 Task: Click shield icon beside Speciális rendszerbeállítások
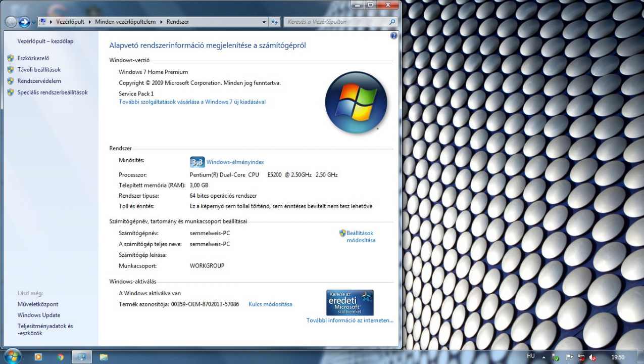tap(11, 93)
